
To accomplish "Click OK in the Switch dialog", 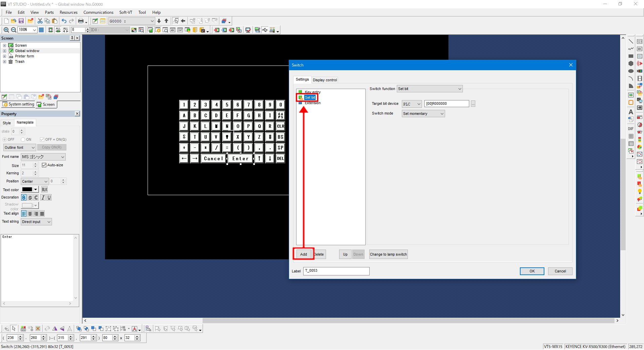I will click(x=532, y=271).
